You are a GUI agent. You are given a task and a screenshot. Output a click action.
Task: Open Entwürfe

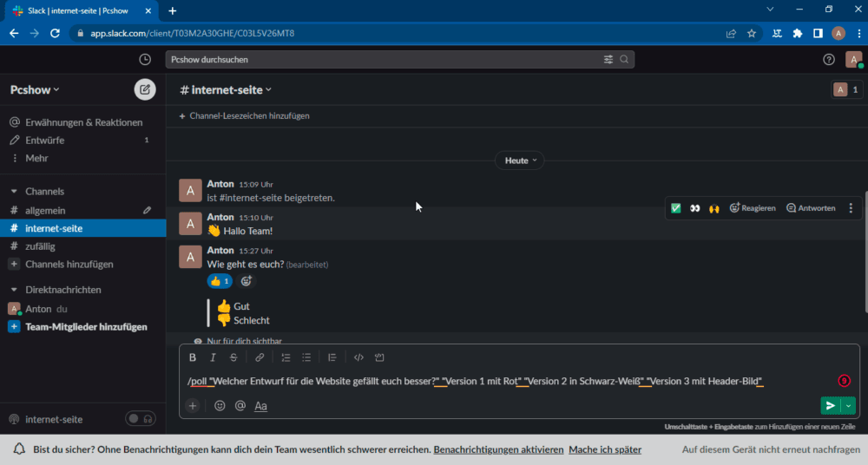coord(83,140)
